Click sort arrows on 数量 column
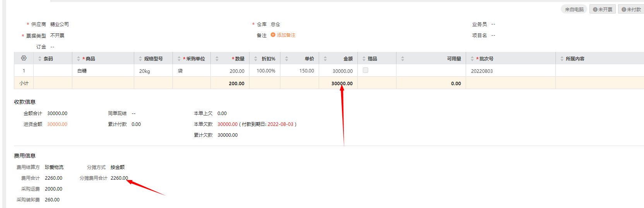This screenshot has width=644, height=208. (x=217, y=59)
